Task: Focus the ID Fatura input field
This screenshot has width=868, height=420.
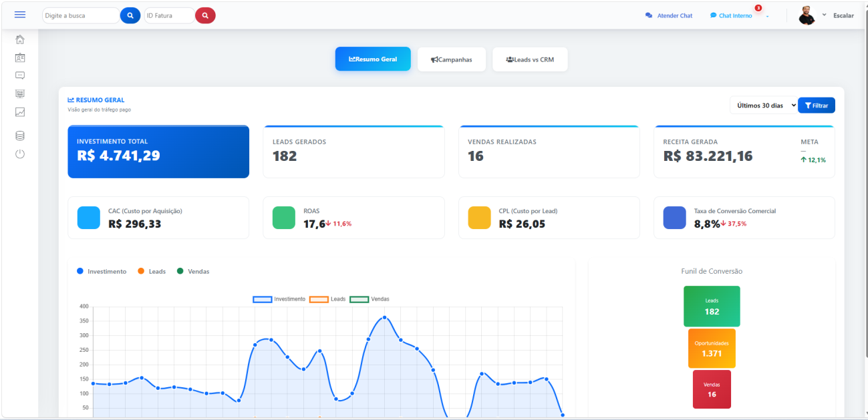Action: click(170, 15)
